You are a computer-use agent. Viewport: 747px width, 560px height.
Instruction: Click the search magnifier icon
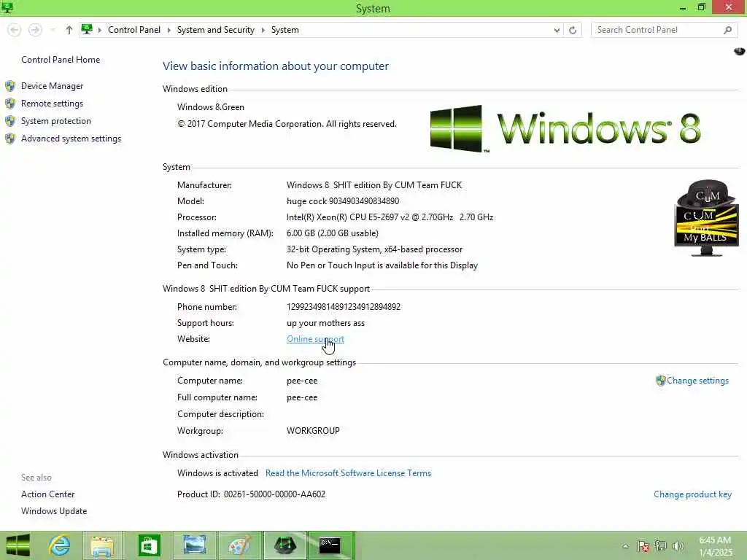(x=727, y=30)
